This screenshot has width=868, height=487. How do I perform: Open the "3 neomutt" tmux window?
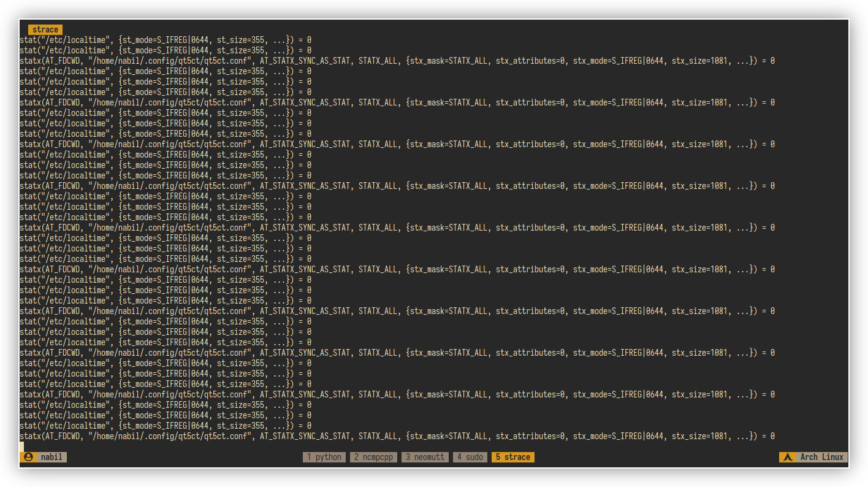(425, 457)
